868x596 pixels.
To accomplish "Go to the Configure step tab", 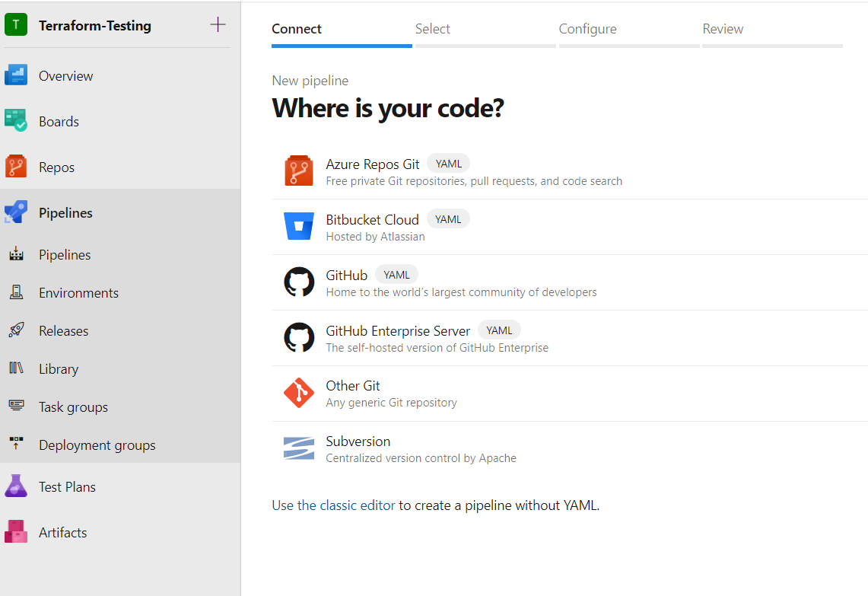I will [587, 29].
